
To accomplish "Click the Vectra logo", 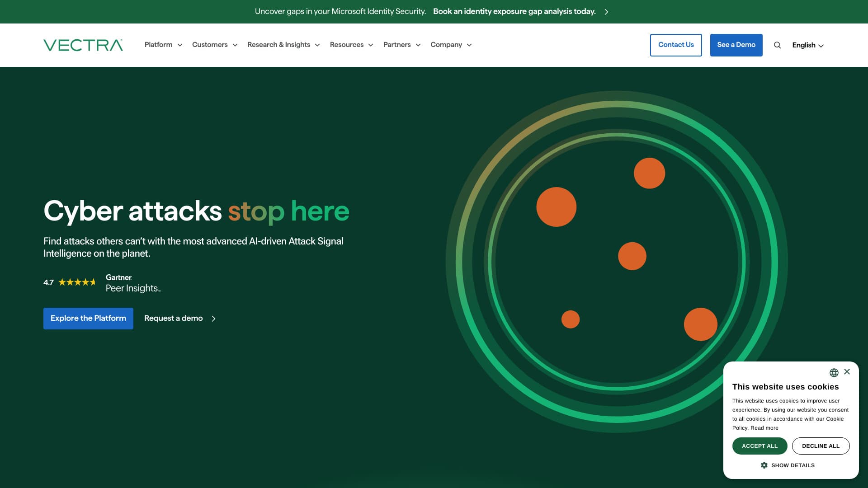I will tap(83, 45).
